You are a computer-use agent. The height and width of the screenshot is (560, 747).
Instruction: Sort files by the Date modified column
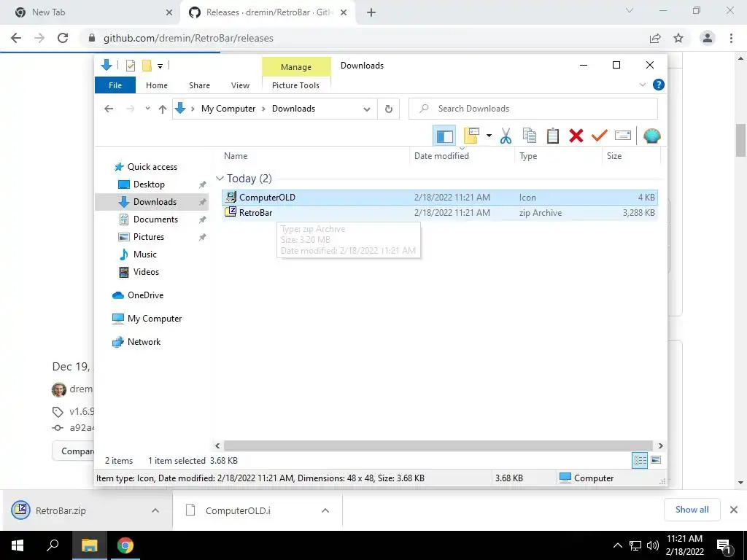[462, 156]
